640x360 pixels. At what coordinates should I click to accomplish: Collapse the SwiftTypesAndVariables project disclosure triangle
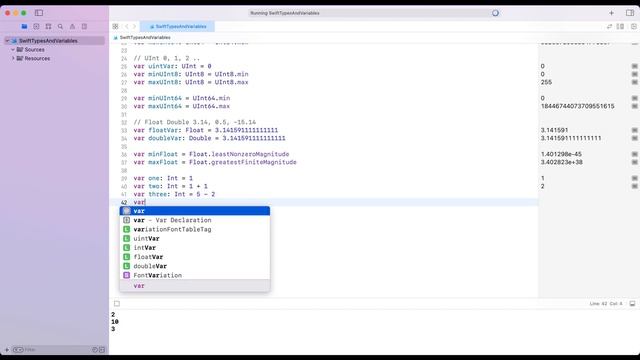[7, 41]
